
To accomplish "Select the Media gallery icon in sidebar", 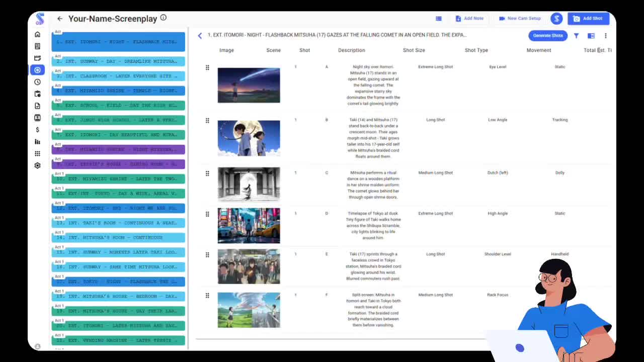I will 37,118.
